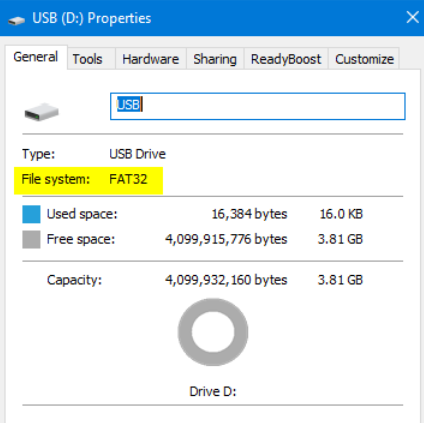Click the Drive D: label under chart
Viewport: 424px width, 423px height.
click(213, 391)
